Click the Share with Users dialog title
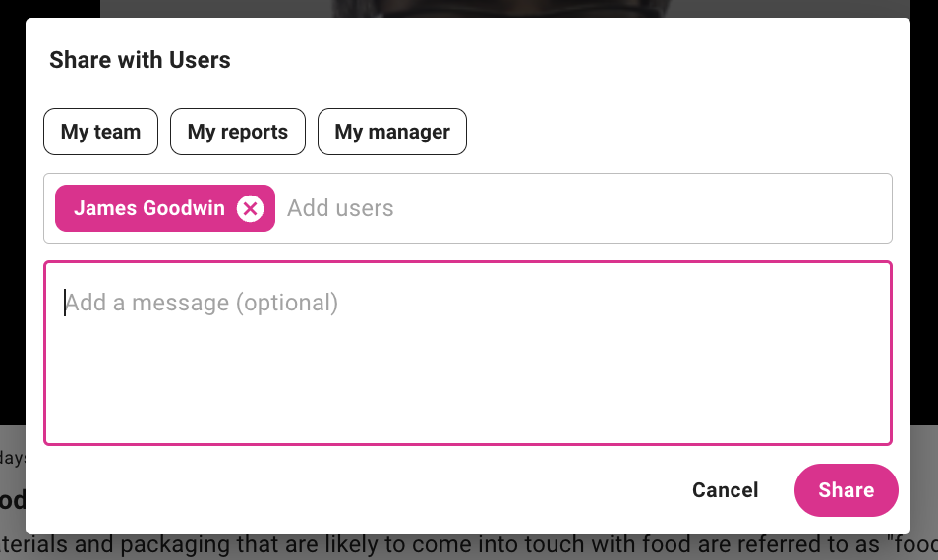The height and width of the screenshot is (560, 938). [140, 60]
